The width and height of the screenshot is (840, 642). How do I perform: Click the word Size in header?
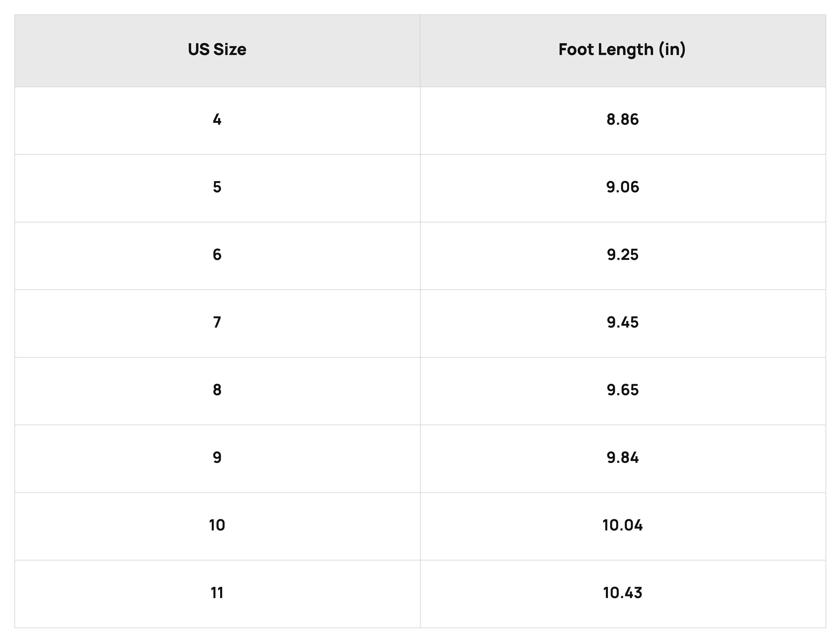click(230, 50)
